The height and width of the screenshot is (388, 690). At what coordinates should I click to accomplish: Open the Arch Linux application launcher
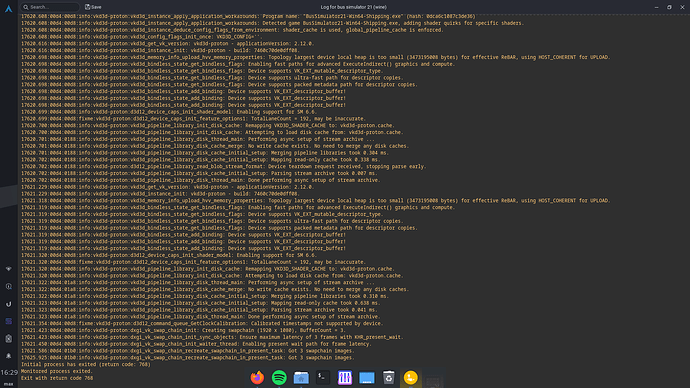click(8, 9)
